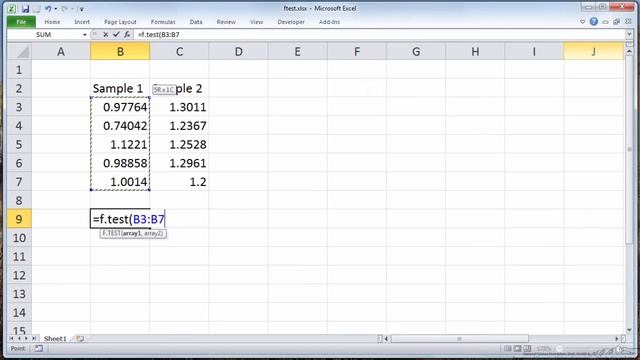Select column J header
Viewport: 640px width, 360px height.
pos(593,51)
